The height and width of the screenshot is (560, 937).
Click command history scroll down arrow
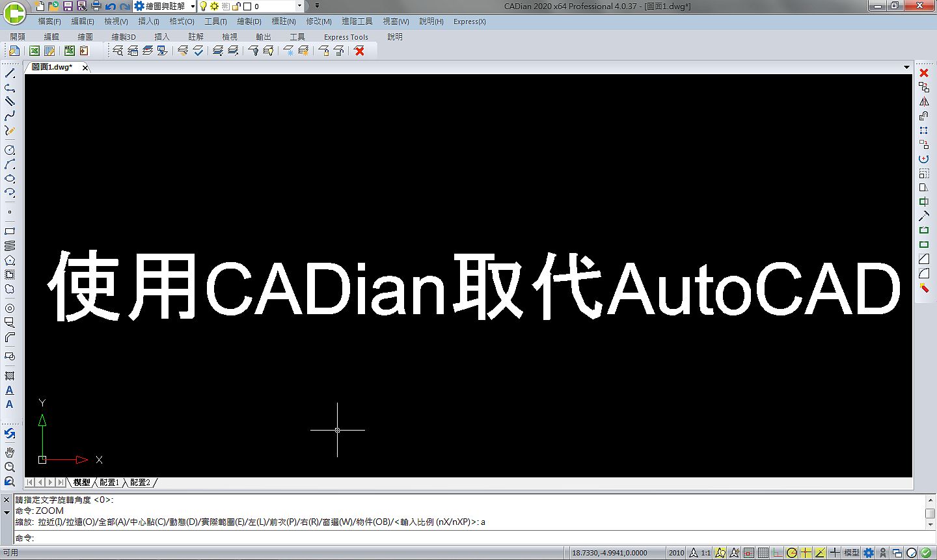click(930, 524)
